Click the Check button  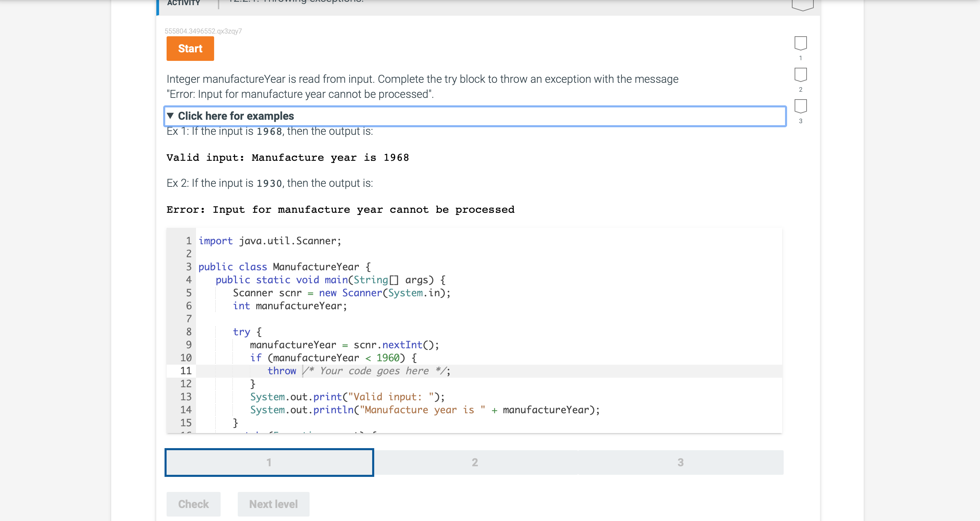click(193, 504)
